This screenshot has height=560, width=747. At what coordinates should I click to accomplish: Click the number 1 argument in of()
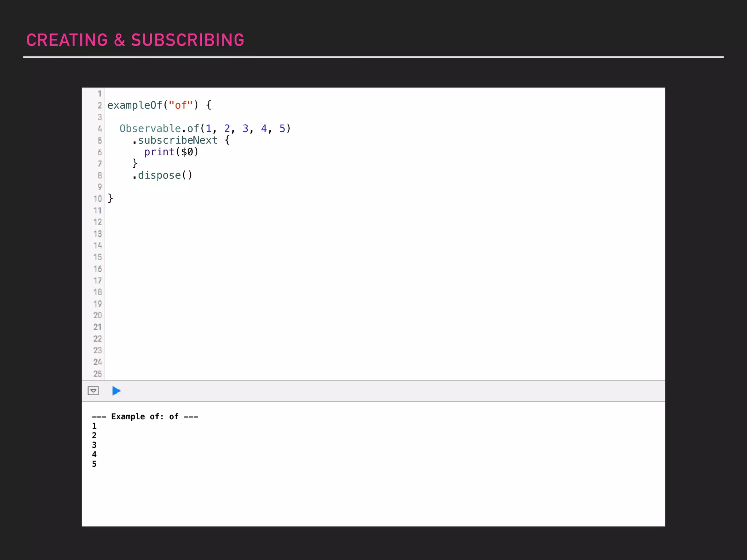click(x=208, y=129)
